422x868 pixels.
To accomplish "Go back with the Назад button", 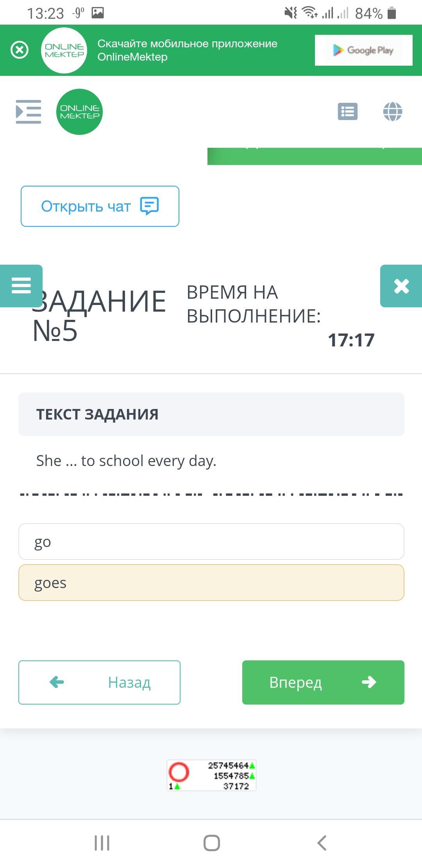I will (x=99, y=682).
